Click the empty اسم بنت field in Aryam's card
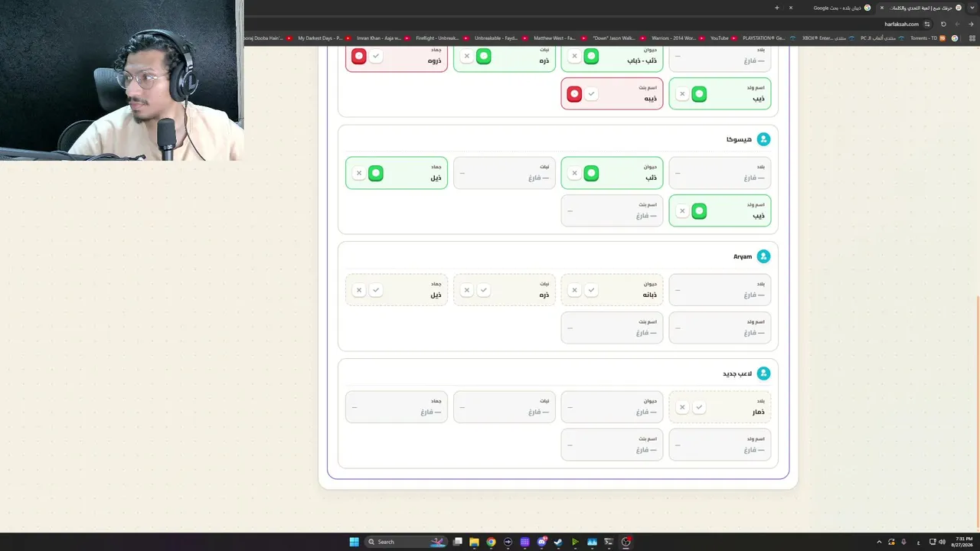Viewport: 980px width, 551px height. [612, 328]
